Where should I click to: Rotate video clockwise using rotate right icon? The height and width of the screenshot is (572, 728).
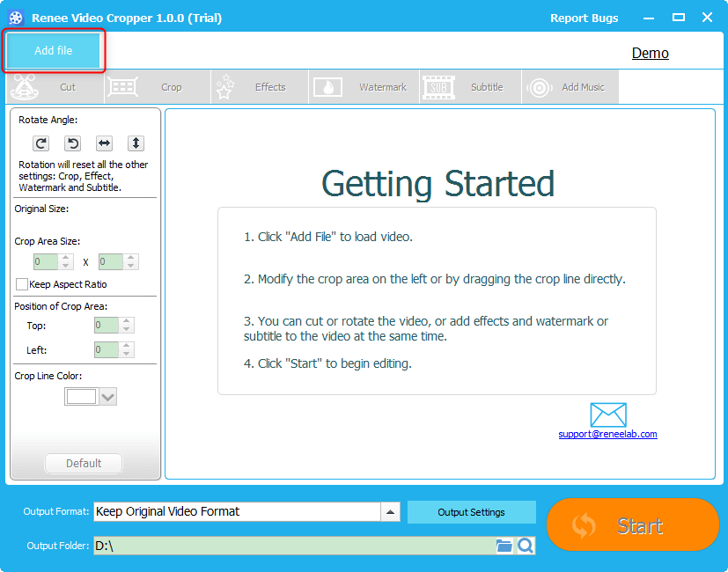point(41,143)
